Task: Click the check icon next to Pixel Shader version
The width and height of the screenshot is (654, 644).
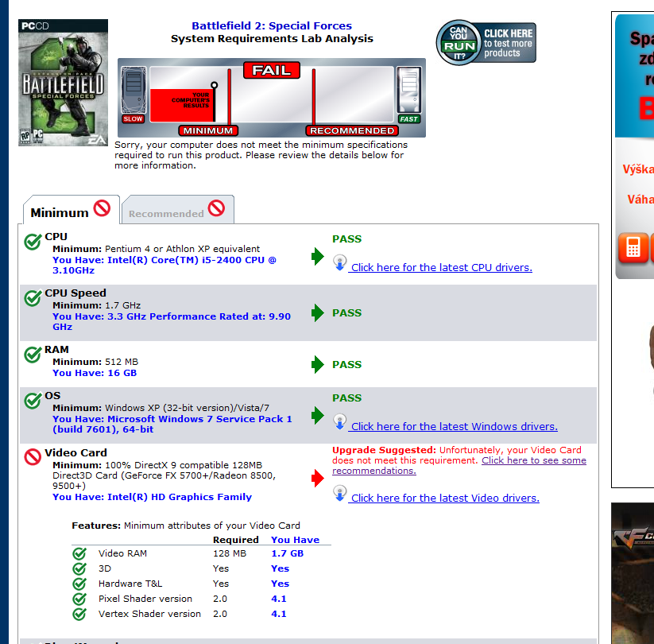Action: 79,599
